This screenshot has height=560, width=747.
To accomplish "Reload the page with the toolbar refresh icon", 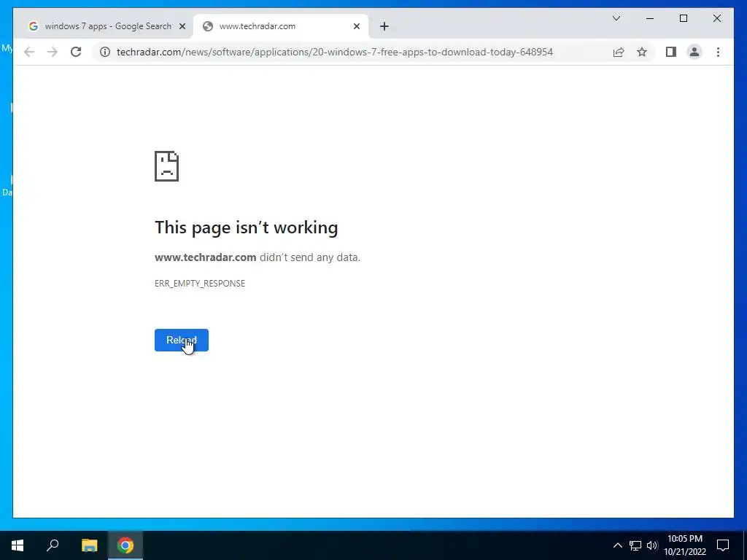I will point(76,52).
